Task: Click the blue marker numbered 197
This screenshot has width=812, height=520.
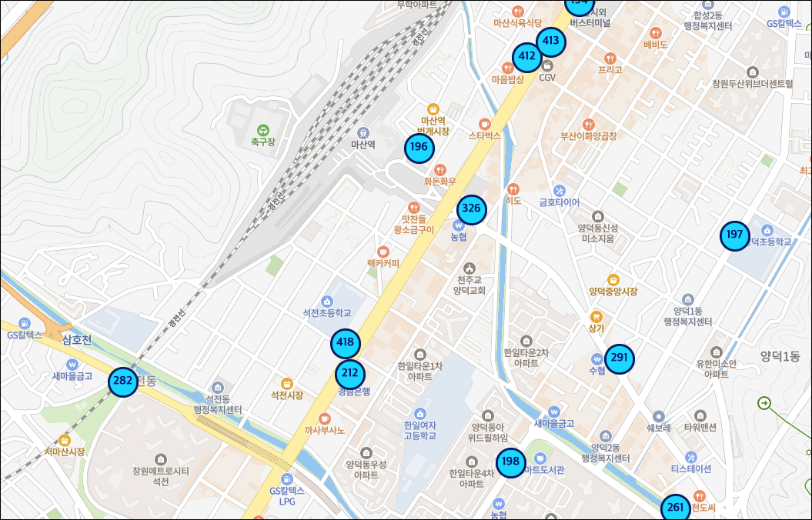Action: click(x=735, y=235)
